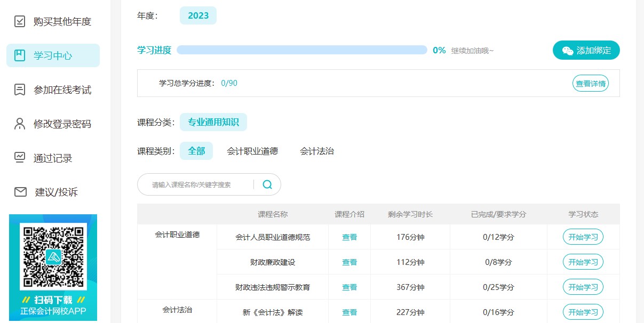Click the search magnifier icon
The image size is (644, 323).
(x=267, y=184)
